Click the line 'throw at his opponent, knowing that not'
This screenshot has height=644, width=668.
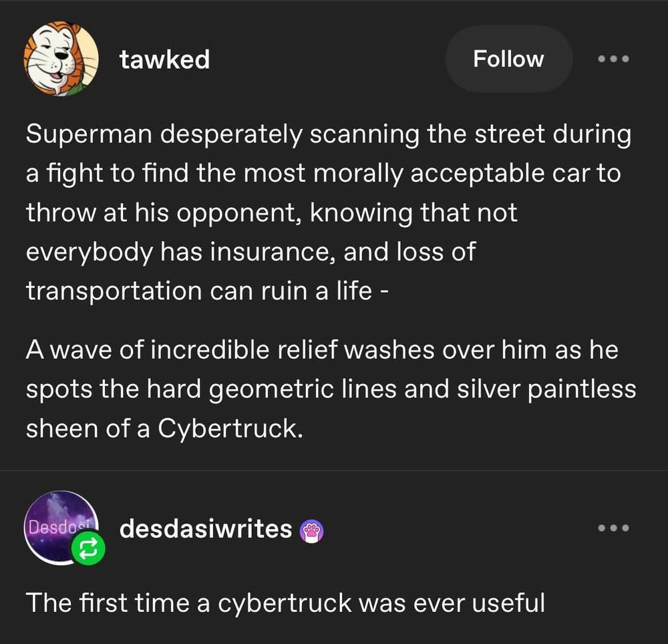271,212
